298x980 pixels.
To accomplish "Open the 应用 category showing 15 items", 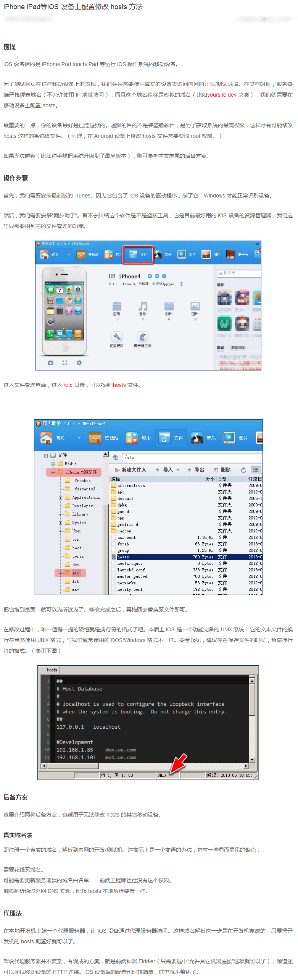I will pos(117,310).
